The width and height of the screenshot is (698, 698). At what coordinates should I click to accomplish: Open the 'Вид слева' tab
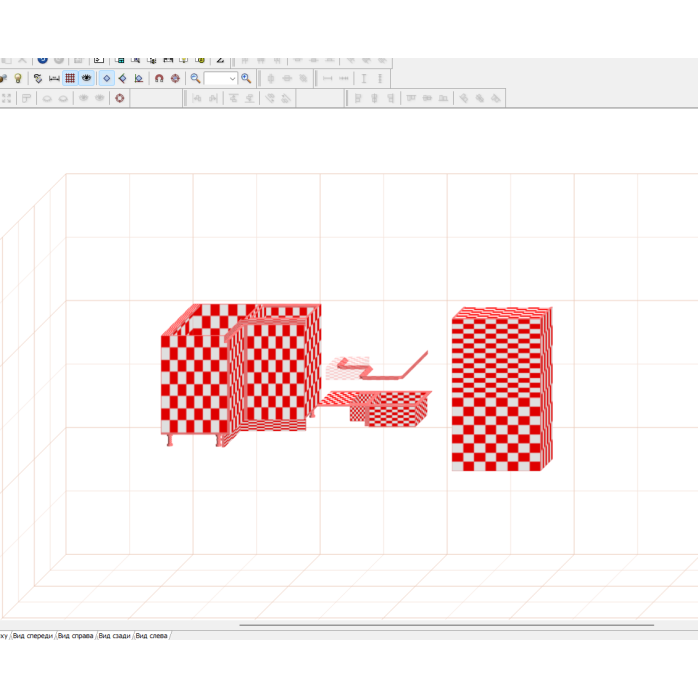pos(151,636)
